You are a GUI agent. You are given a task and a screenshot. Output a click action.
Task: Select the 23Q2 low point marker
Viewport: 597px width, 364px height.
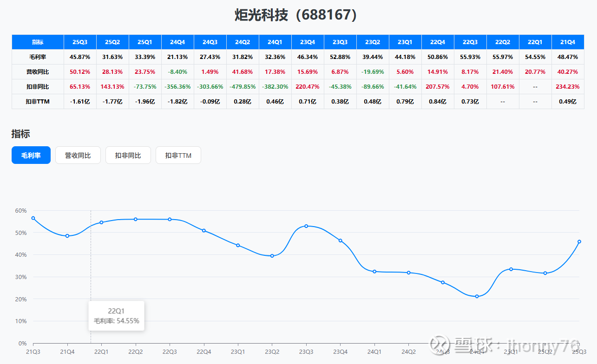coord(272,256)
